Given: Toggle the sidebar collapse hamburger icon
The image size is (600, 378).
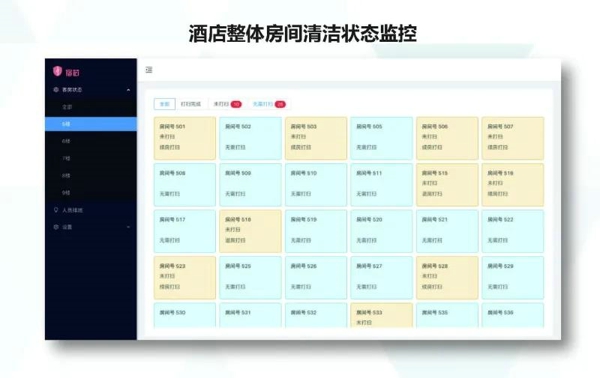Looking at the screenshot, I should (x=149, y=70).
